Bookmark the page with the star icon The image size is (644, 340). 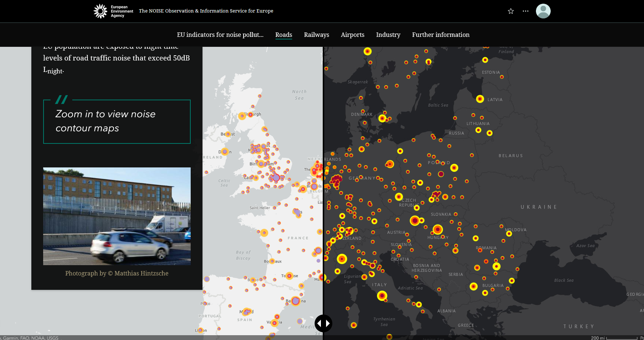(511, 11)
